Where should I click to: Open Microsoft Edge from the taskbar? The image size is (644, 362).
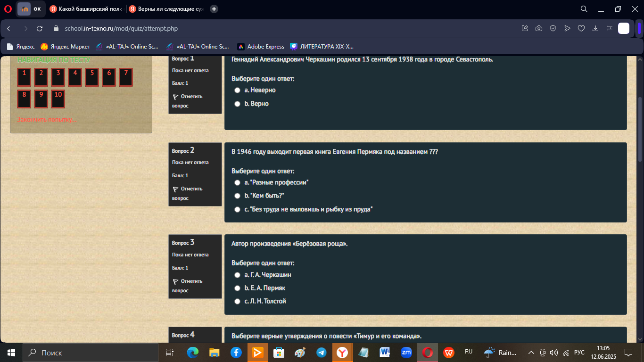coord(193,353)
